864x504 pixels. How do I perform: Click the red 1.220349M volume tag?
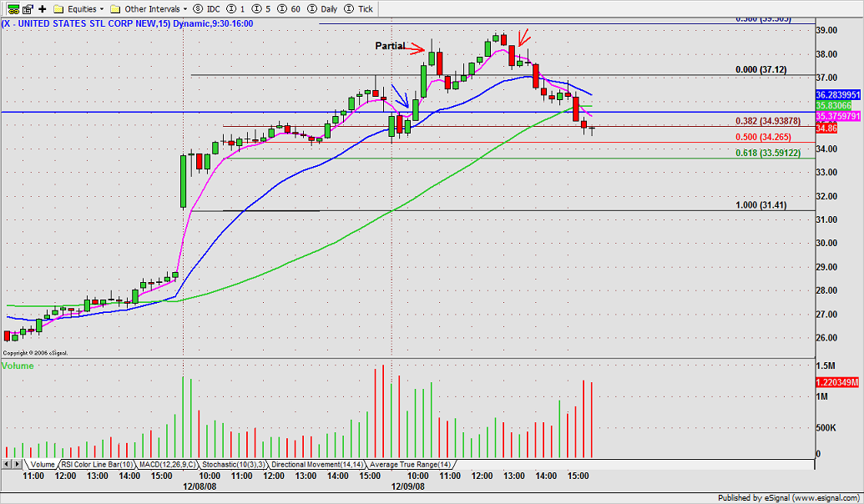[x=837, y=381]
